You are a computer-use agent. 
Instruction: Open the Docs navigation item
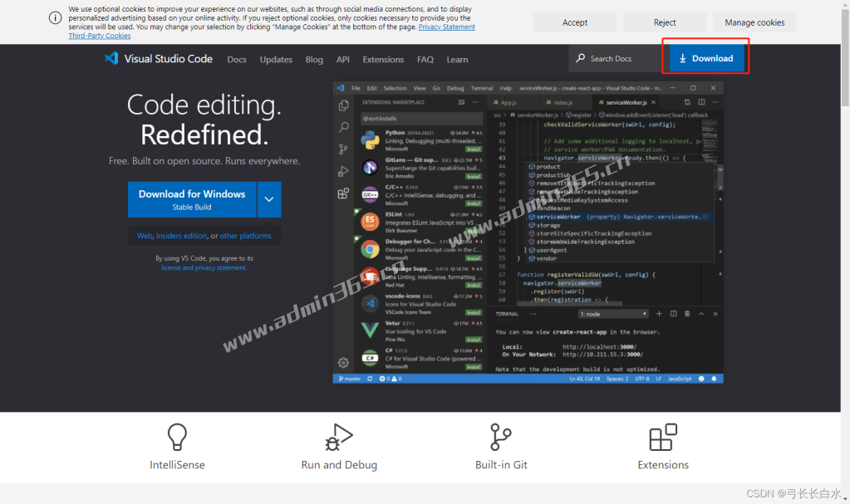click(237, 60)
